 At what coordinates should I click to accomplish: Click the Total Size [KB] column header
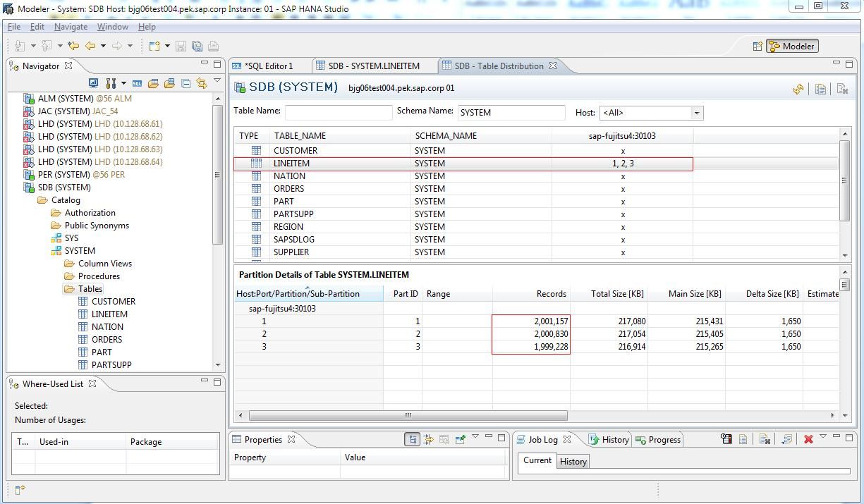[x=609, y=294]
